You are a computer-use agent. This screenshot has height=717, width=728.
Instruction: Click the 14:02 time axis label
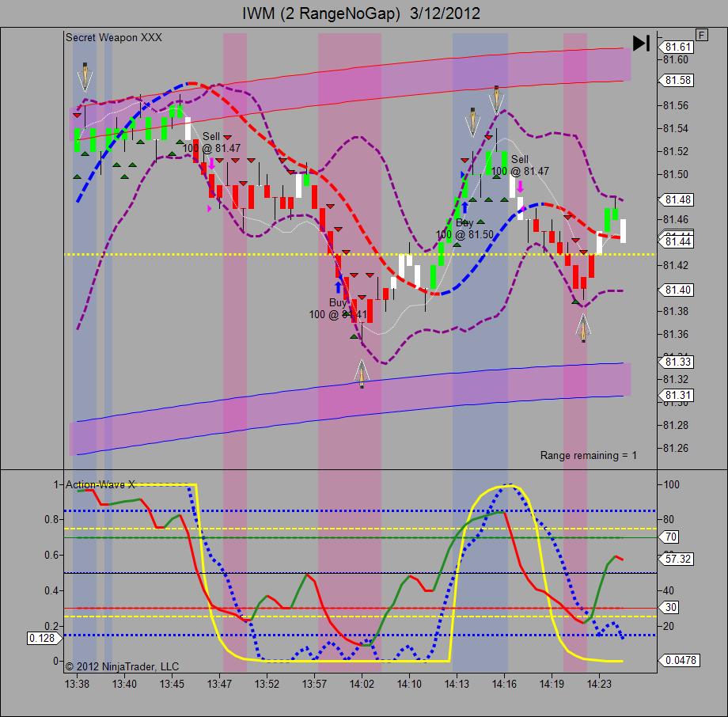click(362, 684)
